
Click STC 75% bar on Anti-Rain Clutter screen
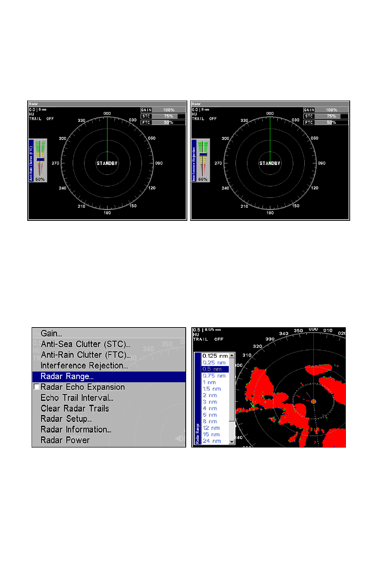pyautogui.click(x=163, y=116)
